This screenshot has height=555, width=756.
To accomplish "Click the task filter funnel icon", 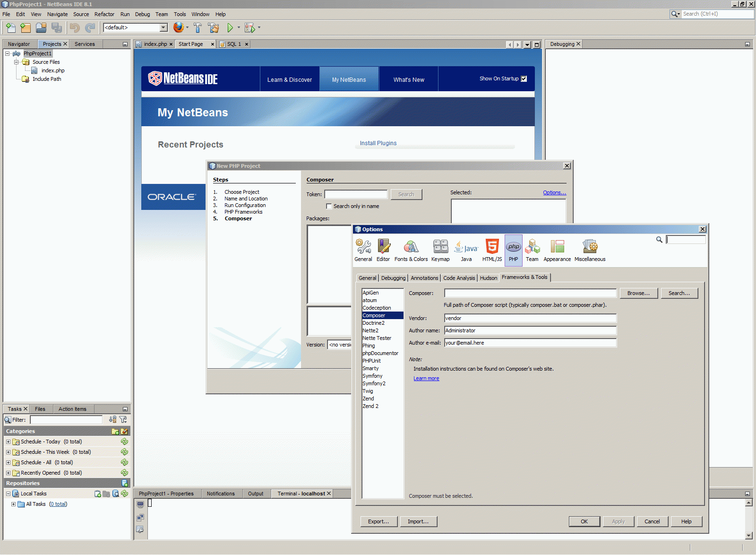I will 123,419.
